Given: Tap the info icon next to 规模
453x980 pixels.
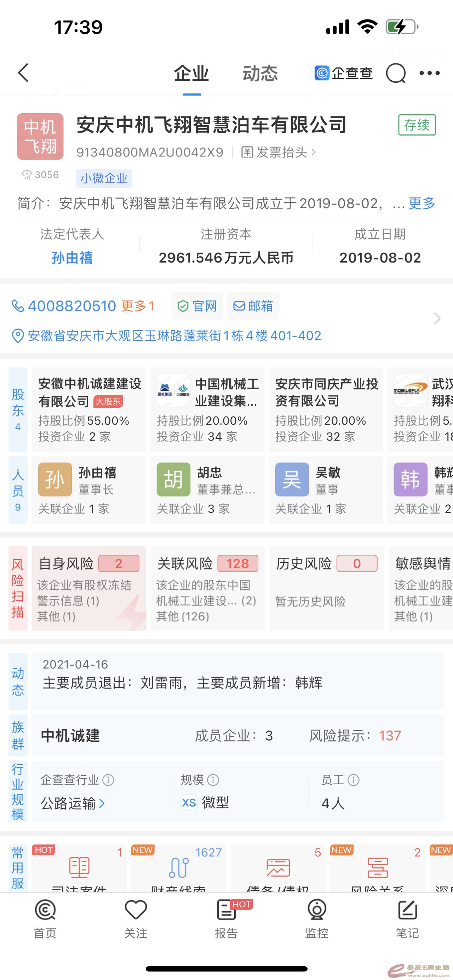Looking at the screenshot, I should [x=213, y=780].
